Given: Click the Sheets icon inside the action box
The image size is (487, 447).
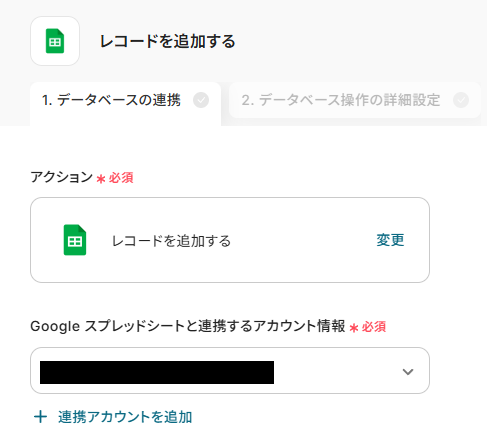Looking at the screenshot, I should point(75,240).
